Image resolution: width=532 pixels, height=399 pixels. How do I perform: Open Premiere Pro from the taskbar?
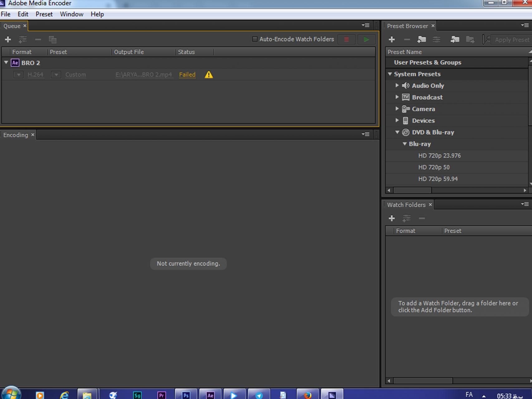[x=162, y=395]
